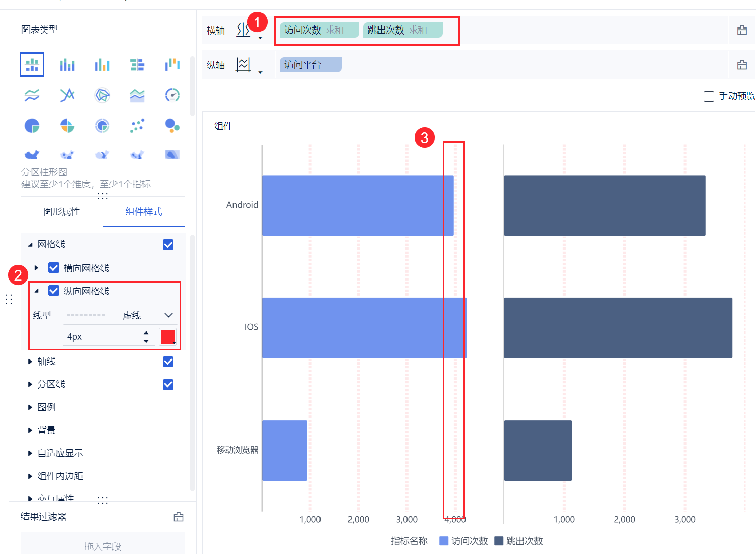
Task: Switch to the 组件样式 tab
Action: (143, 212)
